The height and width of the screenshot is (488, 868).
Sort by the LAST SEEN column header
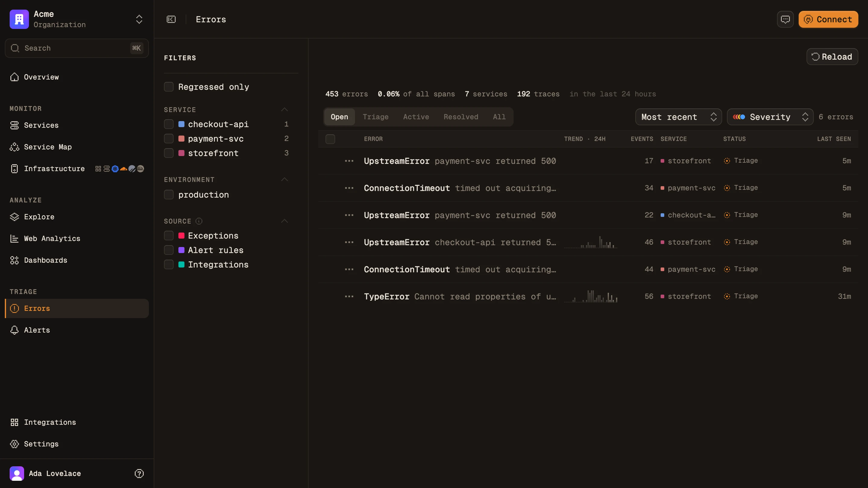coord(834,139)
